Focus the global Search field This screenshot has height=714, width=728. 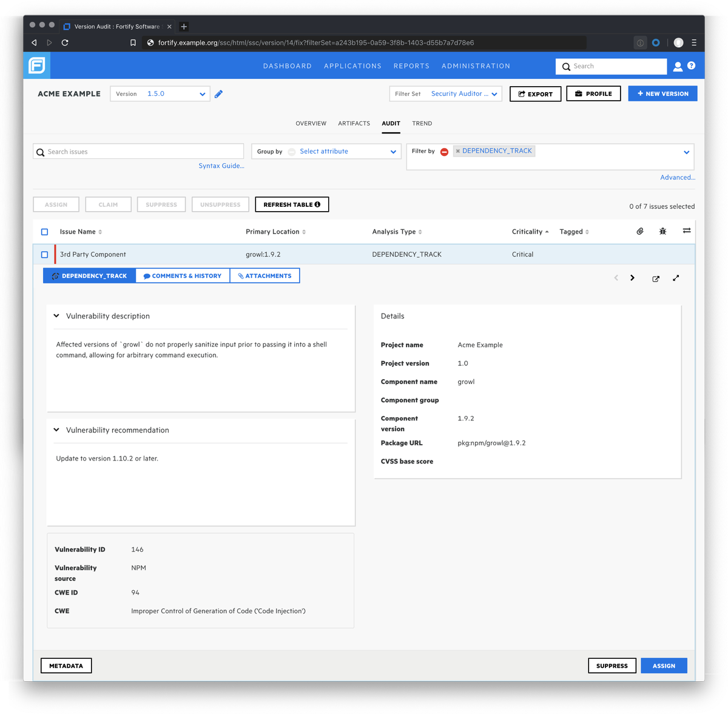pyautogui.click(x=611, y=66)
